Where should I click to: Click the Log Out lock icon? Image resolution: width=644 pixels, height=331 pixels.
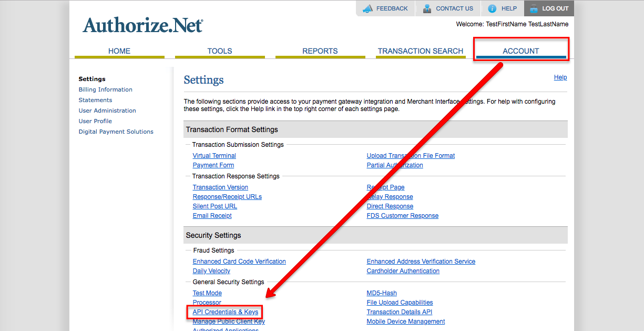(534, 8)
